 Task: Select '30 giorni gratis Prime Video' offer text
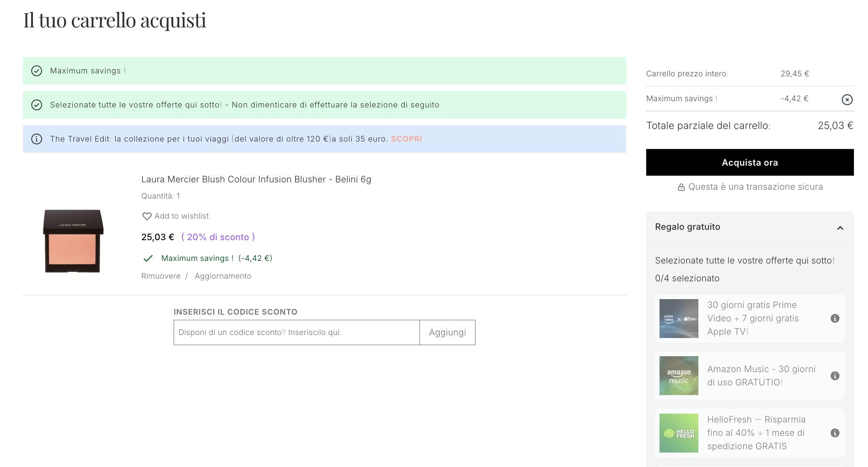pyautogui.click(x=753, y=318)
